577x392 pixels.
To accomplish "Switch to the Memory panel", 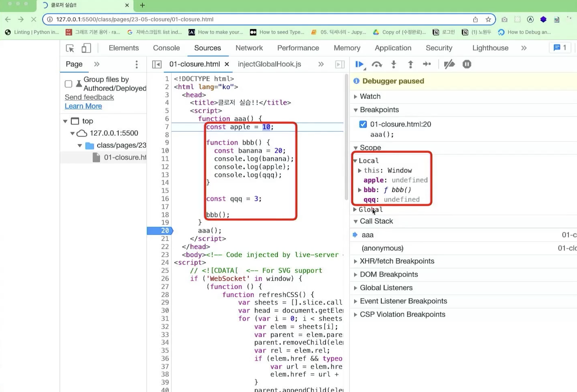I will 347,48.
